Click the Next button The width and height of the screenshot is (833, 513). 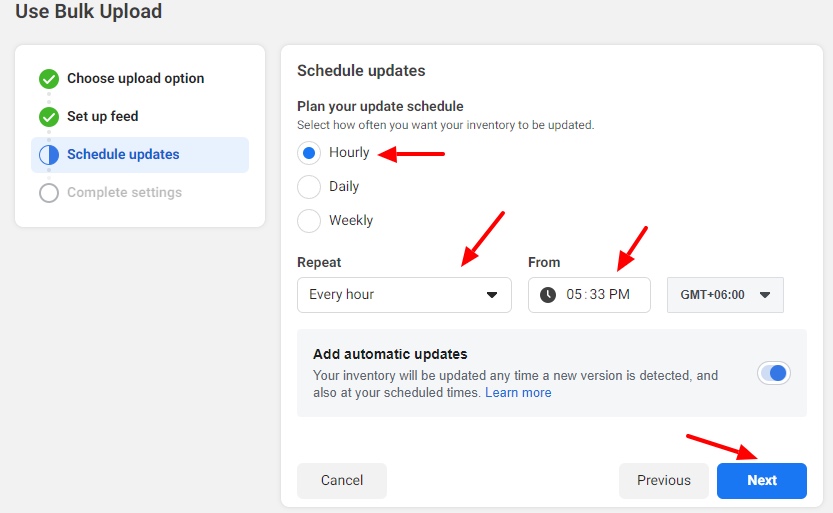click(x=761, y=481)
